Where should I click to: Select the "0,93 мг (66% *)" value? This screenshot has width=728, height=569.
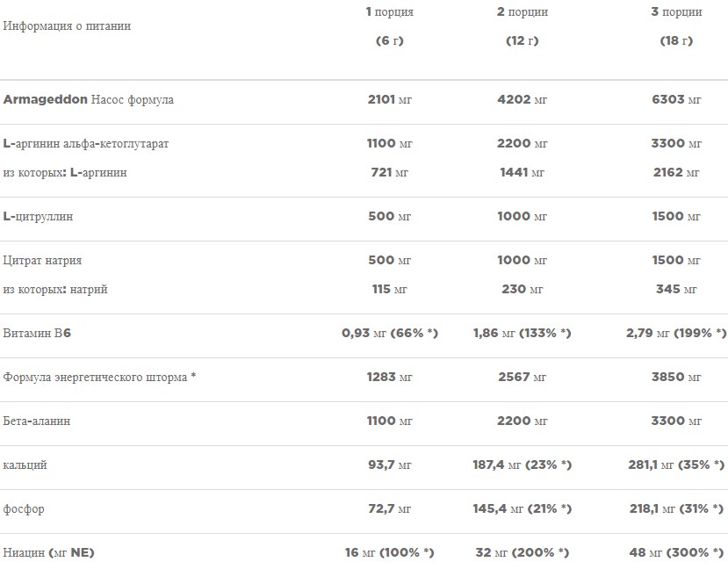point(389,334)
